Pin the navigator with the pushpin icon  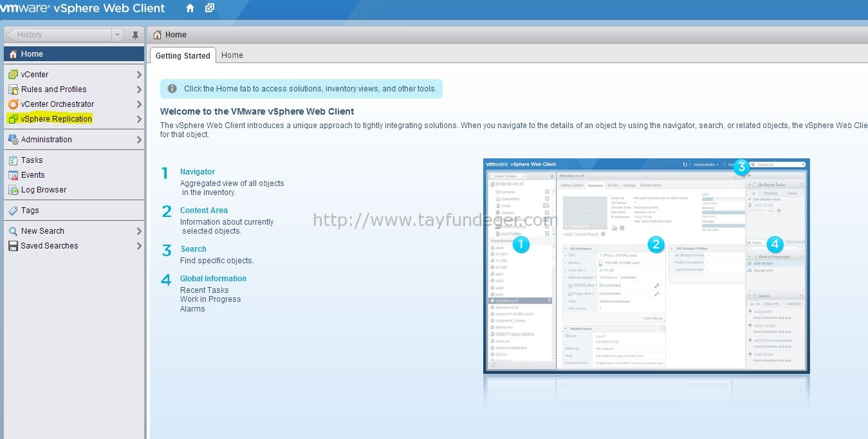(135, 35)
